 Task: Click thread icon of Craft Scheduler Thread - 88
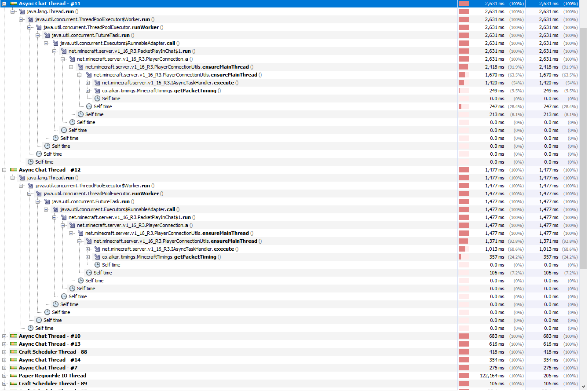point(13,352)
